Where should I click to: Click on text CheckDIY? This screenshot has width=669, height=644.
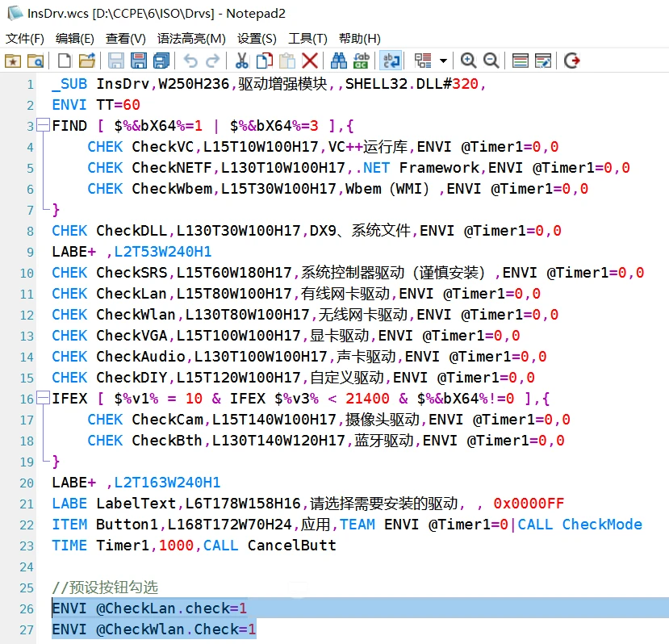coord(132,378)
